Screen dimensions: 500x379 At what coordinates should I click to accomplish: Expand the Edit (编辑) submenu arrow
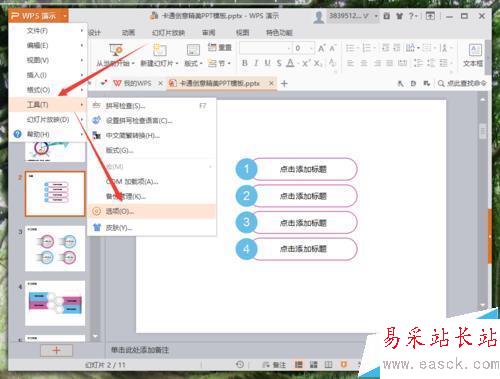click(82, 45)
